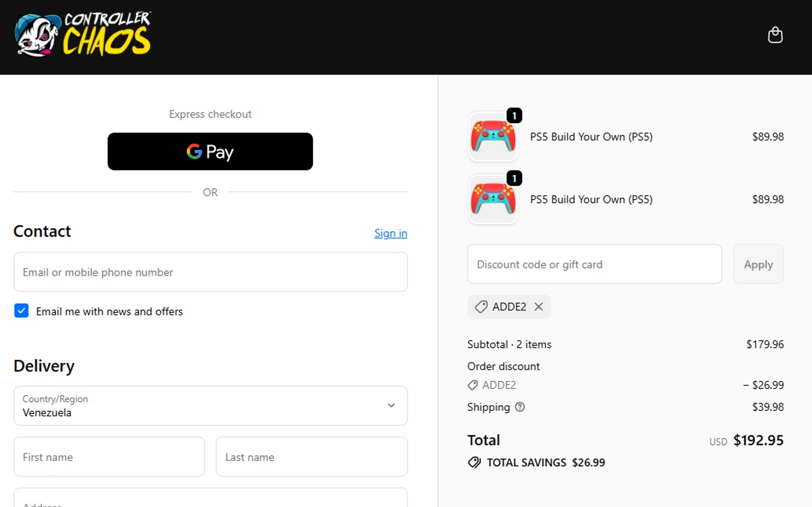Click the Delivery heading
The image size is (812, 507).
[x=44, y=366]
